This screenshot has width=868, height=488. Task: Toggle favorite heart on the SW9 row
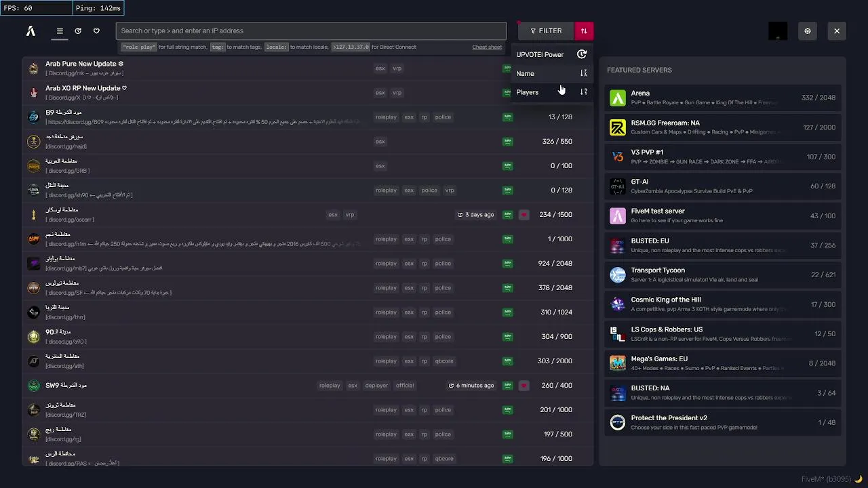coord(524,386)
